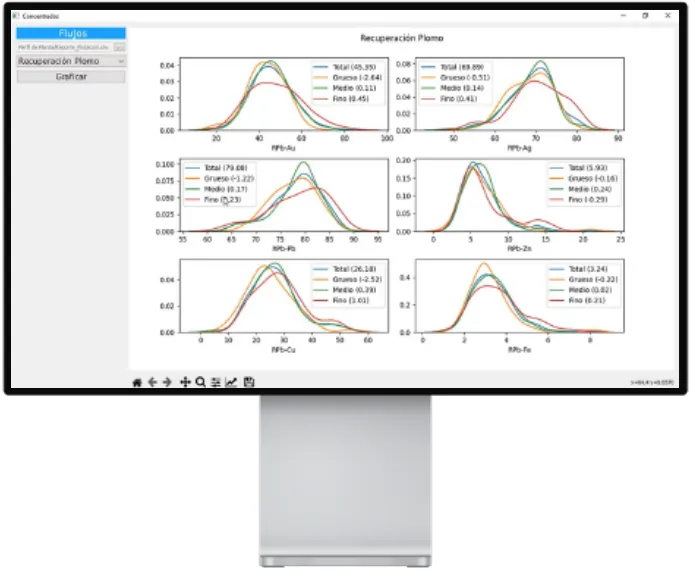The height and width of the screenshot is (572, 691).
Task: Click the Save figure icon
Action: click(249, 381)
